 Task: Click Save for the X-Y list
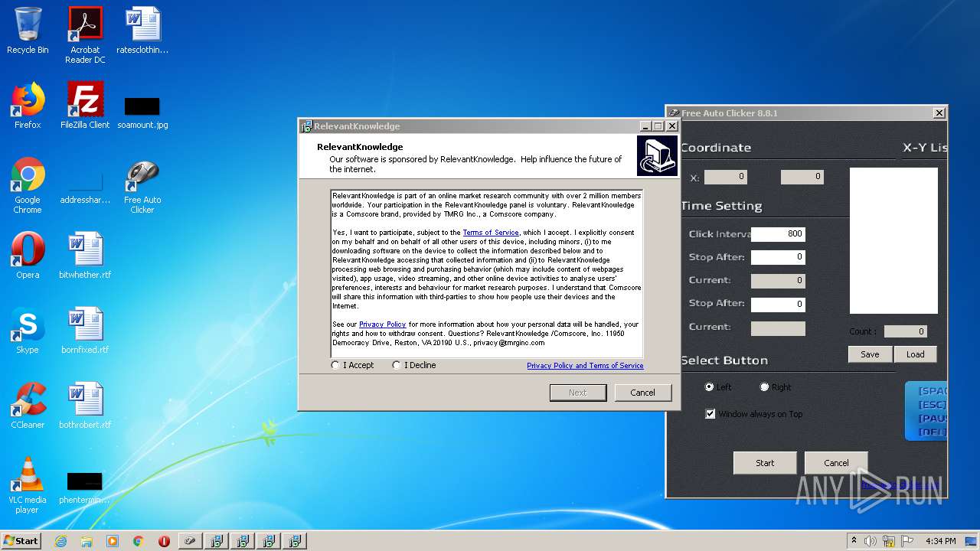(x=870, y=354)
